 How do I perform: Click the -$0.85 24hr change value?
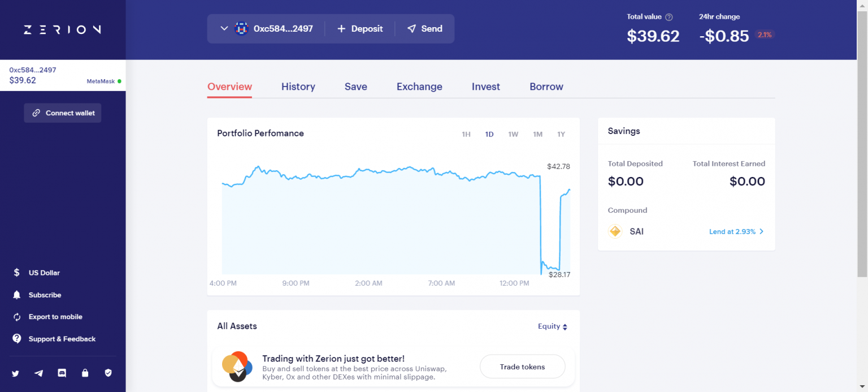(x=724, y=36)
